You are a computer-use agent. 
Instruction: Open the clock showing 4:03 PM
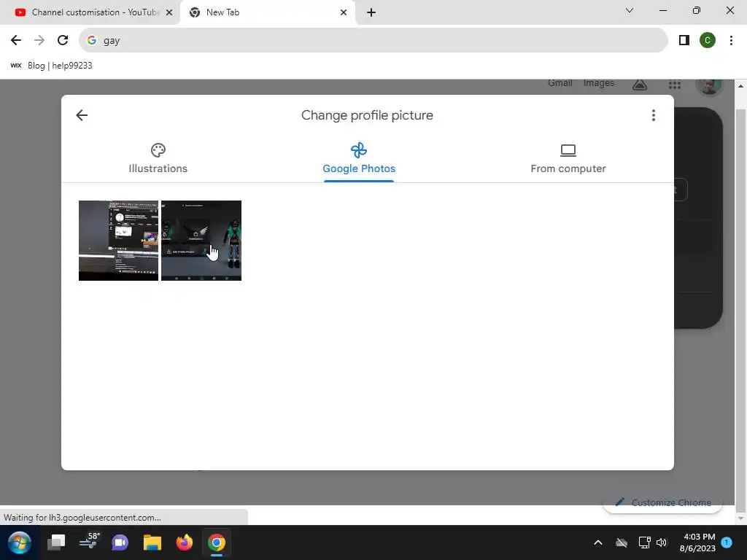pos(697,542)
